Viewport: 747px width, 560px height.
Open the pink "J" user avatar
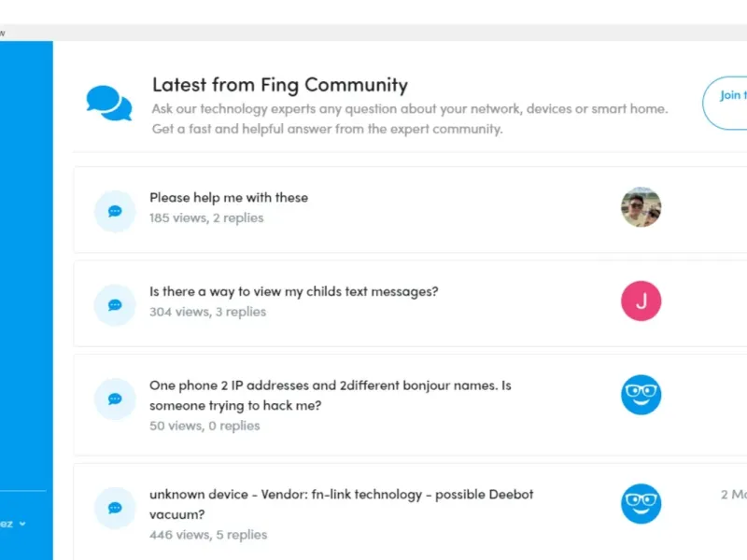pyautogui.click(x=641, y=301)
